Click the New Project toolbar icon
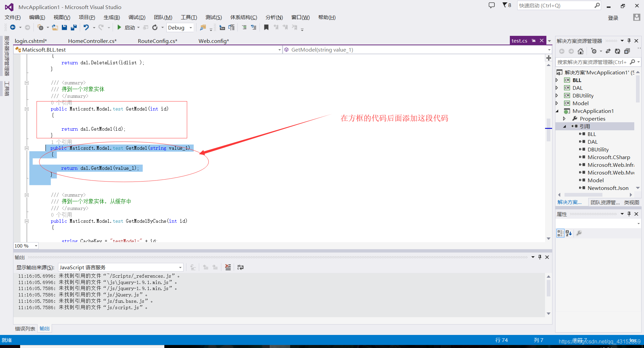 (x=41, y=27)
